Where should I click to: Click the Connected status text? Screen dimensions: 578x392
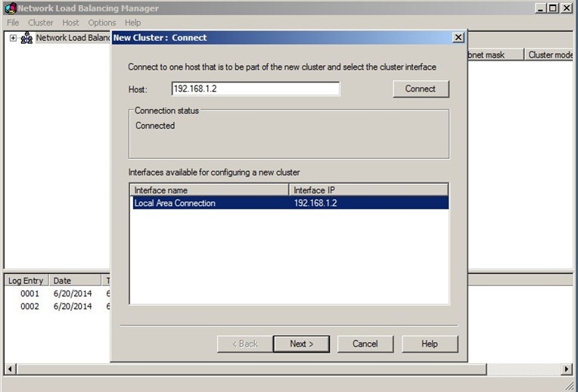155,126
